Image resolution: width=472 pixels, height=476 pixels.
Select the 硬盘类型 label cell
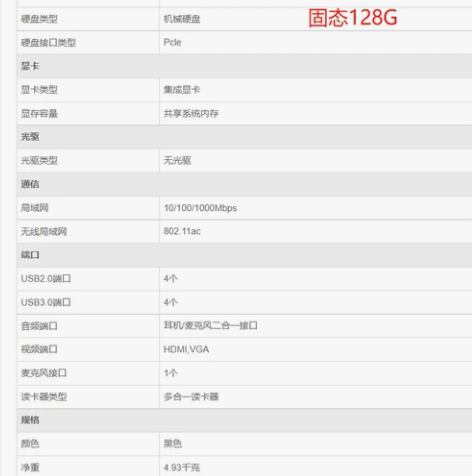(88, 19)
